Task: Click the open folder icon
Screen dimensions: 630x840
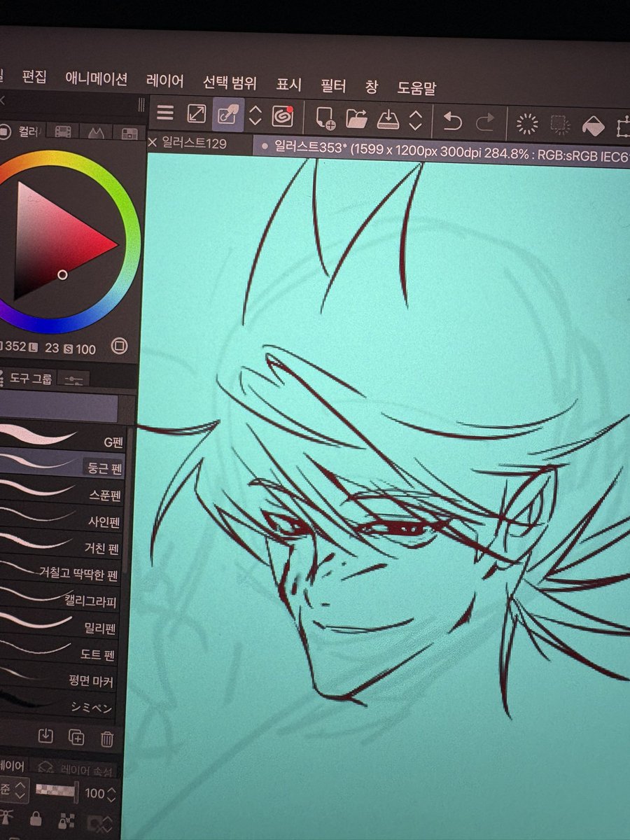Action: 357,118
